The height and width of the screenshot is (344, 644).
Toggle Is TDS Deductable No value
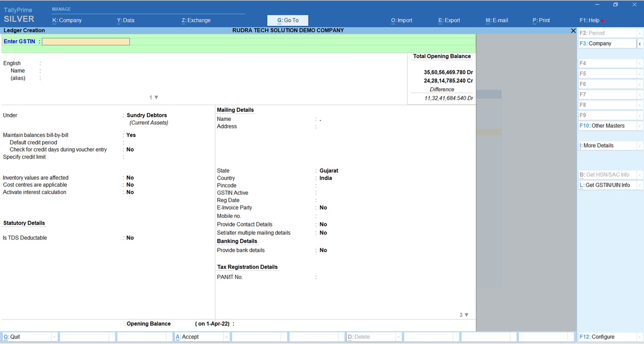pyautogui.click(x=130, y=238)
